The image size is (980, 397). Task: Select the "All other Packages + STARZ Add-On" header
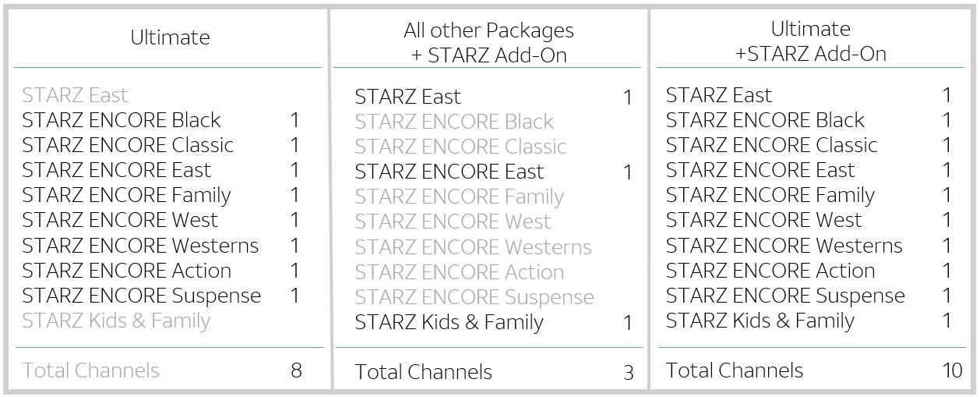[488, 42]
